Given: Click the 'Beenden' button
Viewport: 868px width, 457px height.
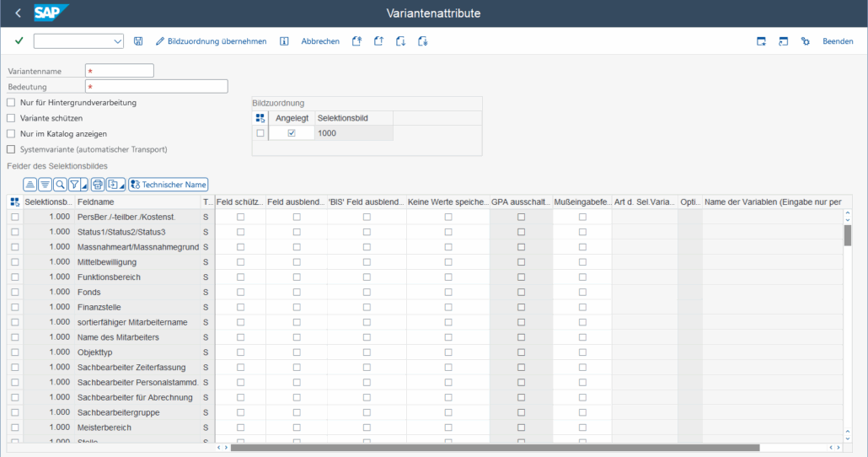Looking at the screenshot, I should coord(838,41).
